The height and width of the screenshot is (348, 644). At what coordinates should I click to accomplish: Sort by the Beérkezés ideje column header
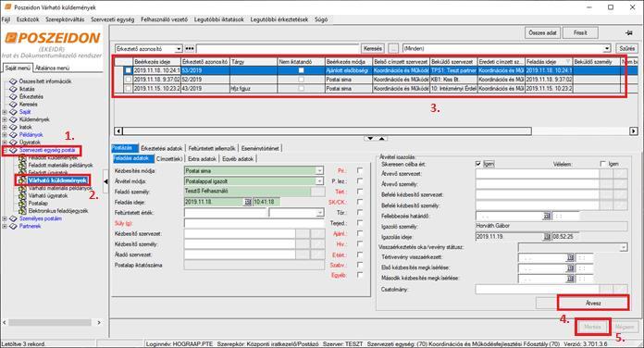tap(156, 62)
